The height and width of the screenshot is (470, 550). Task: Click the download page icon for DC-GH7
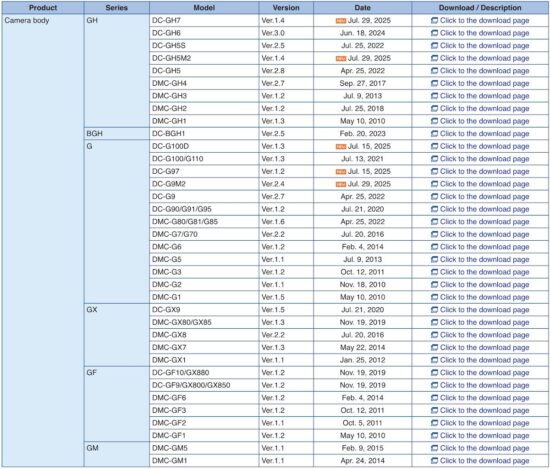(x=434, y=20)
